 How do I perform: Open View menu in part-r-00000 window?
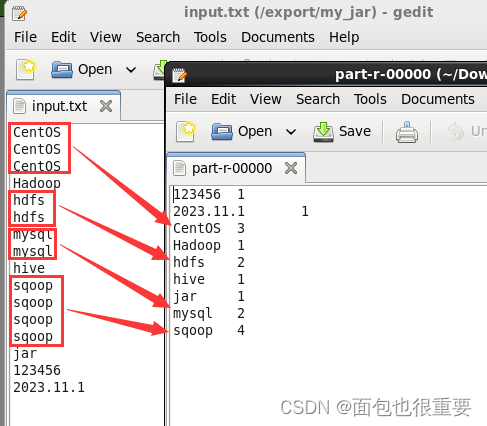266,99
